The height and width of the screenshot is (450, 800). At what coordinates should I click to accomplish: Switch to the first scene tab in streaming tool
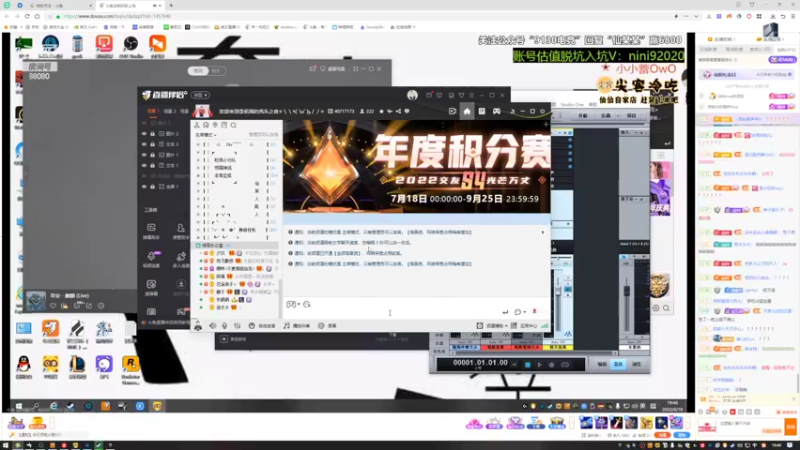point(152,111)
